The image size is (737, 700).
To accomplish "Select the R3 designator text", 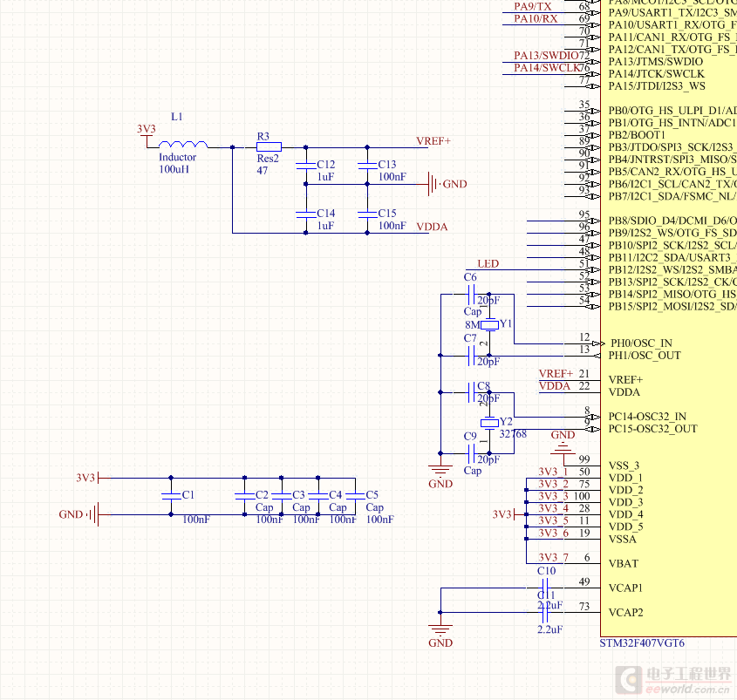I will 263,136.
